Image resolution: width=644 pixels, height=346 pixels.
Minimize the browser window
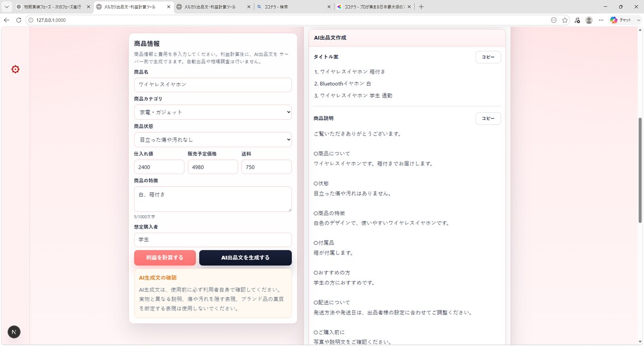605,7
